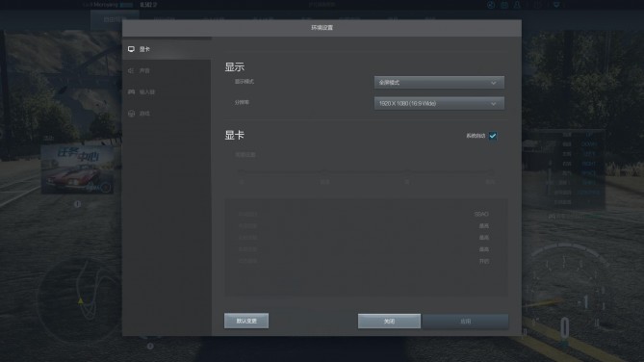Uncheck the 系统自动 checkbox

point(493,136)
